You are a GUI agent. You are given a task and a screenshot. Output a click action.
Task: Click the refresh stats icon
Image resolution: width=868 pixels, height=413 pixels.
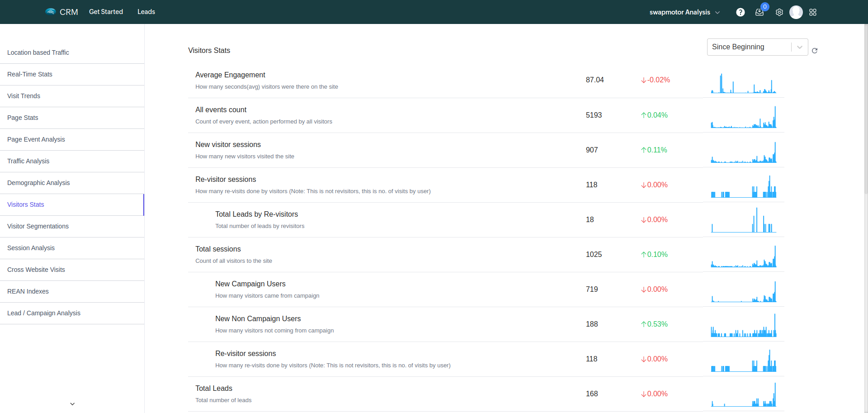tap(815, 51)
